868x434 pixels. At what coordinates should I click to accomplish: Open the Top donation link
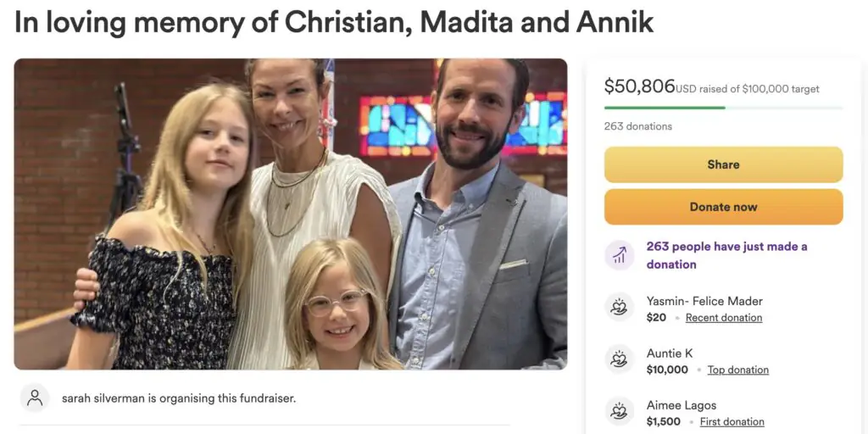coord(737,370)
